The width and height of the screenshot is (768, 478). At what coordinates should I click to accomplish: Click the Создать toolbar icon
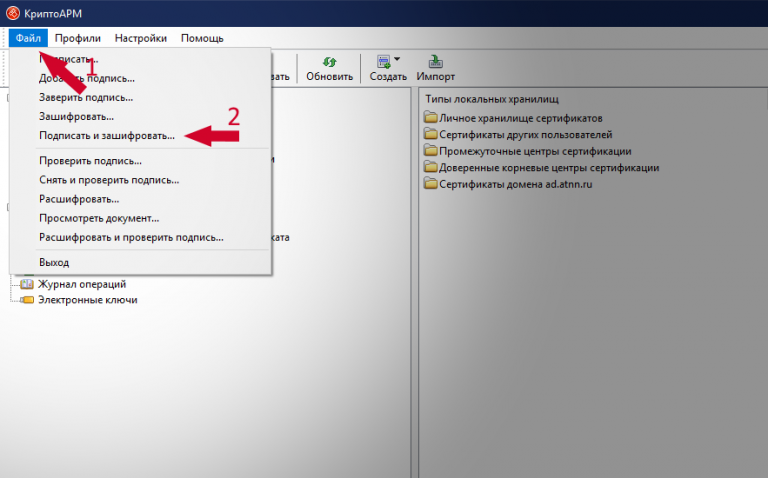384,62
